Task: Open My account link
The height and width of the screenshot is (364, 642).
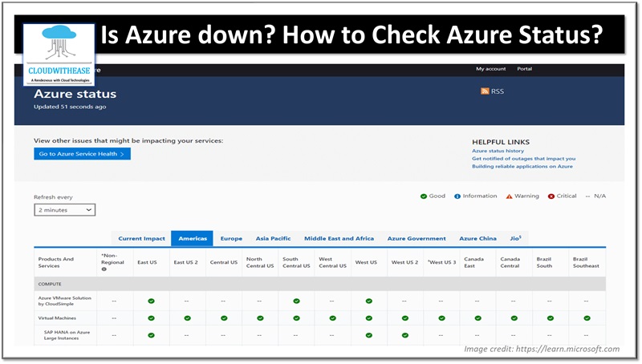Action: click(x=490, y=69)
